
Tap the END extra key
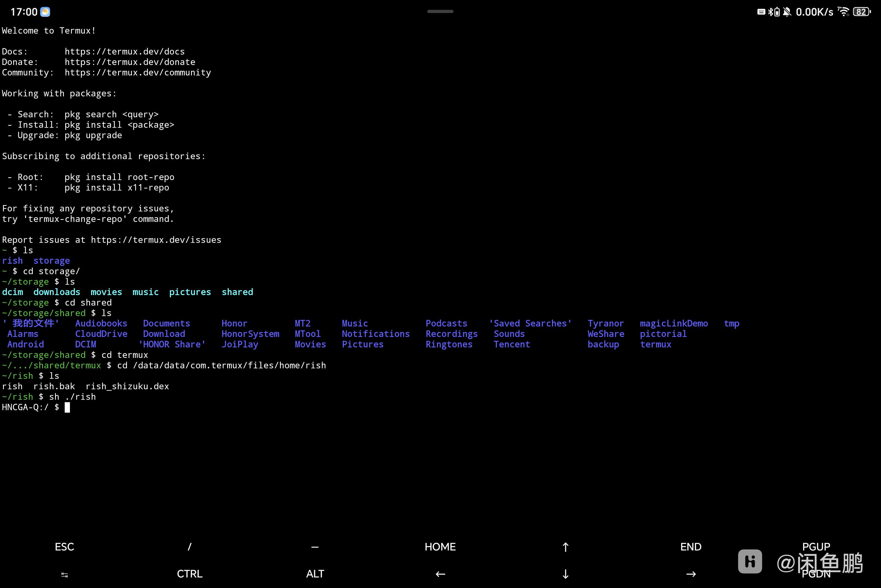coord(691,547)
